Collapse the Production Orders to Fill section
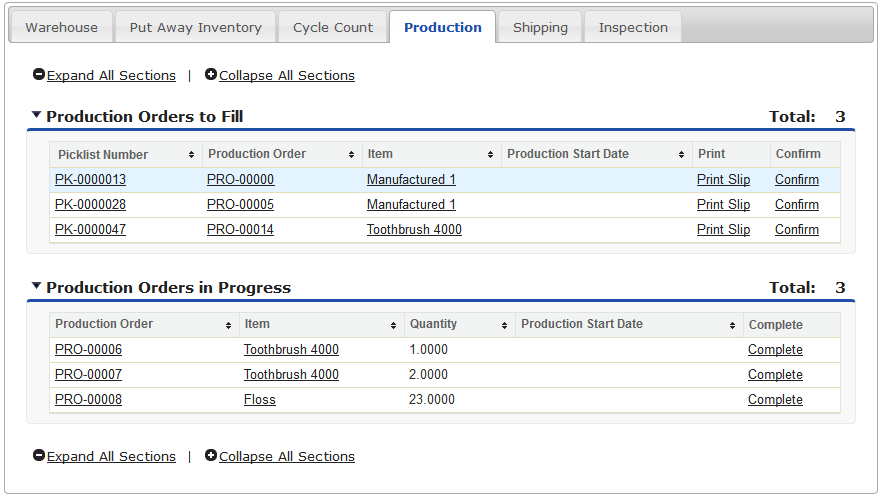The image size is (880, 497). point(37,116)
